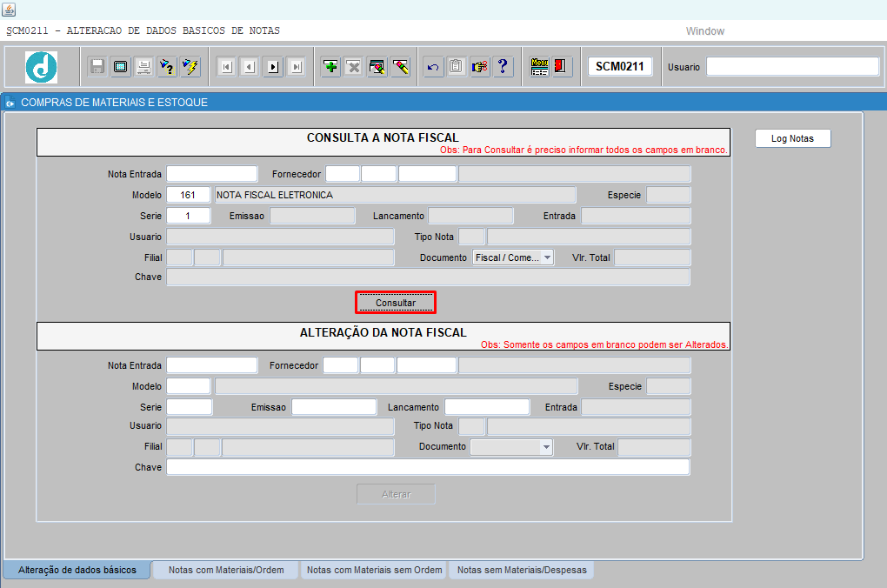Image resolution: width=887 pixels, height=588 pixels.
Task: Click the Log Notas button
Action: point(792,138)
